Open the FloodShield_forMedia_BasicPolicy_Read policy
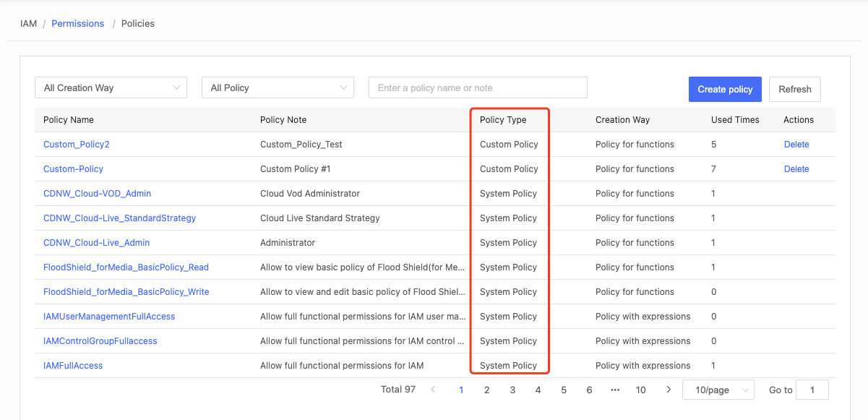This screenshot has height=420, width=868. click(126, 267)
